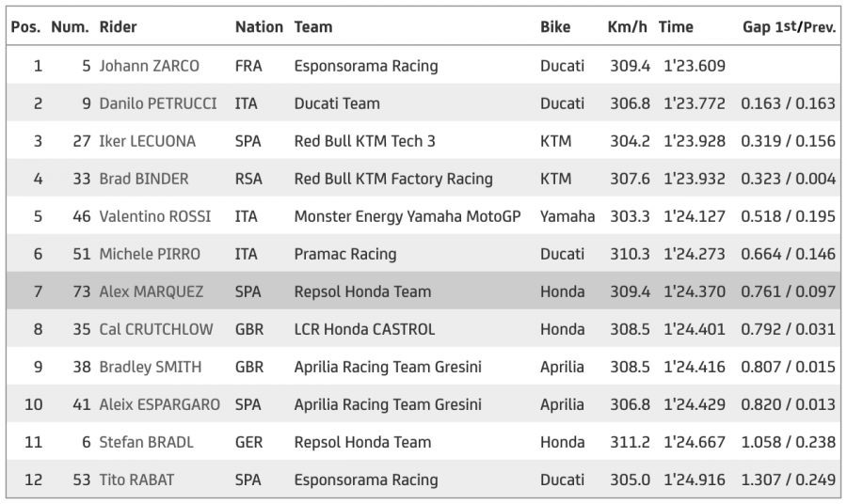847x504 pixels.
Task: Click the Gap 1st/Prev. column header
Action: pyautogui.click(x=789, y=27)
